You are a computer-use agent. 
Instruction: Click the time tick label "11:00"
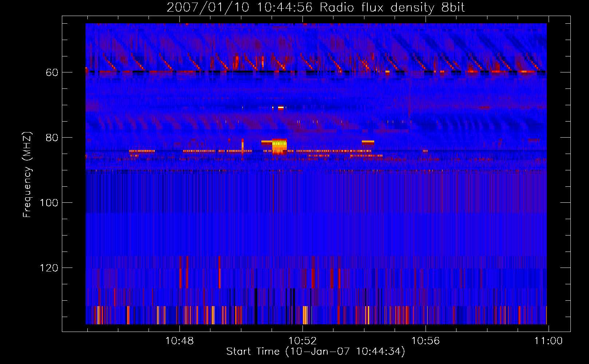point(548,341)
